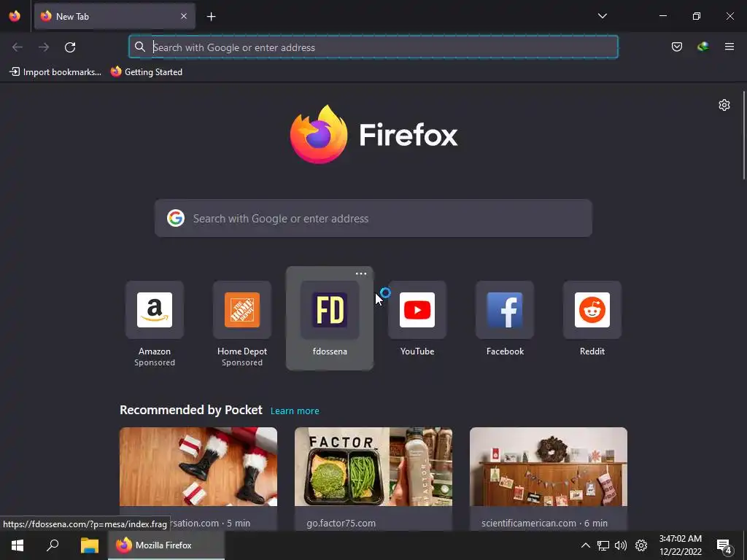Image resolution: width=747 pixels, height=560 pixels.
Task: Click Learn more beside Recommended by Pocket
Action: 295,411
